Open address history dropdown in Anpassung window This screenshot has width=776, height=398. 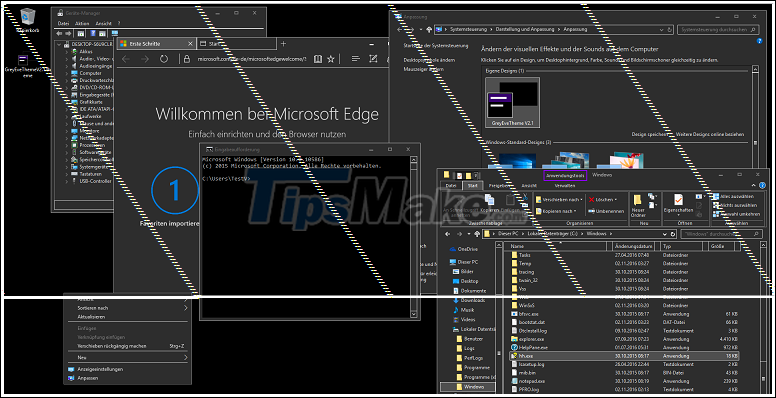(x=661, y=30)
